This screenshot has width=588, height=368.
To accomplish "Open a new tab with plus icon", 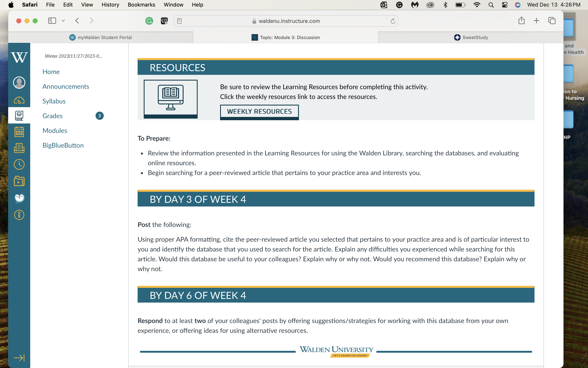I will [x=536, y=21].
